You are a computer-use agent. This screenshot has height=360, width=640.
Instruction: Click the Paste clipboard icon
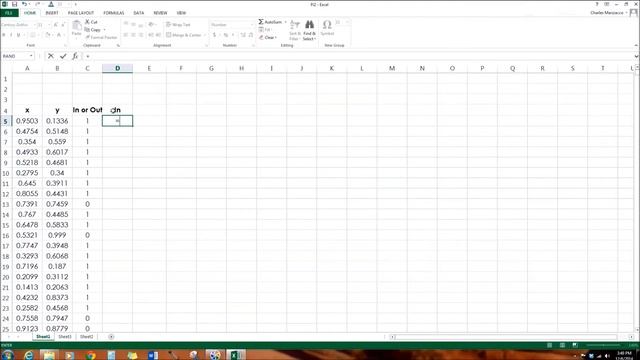point(76,26)
